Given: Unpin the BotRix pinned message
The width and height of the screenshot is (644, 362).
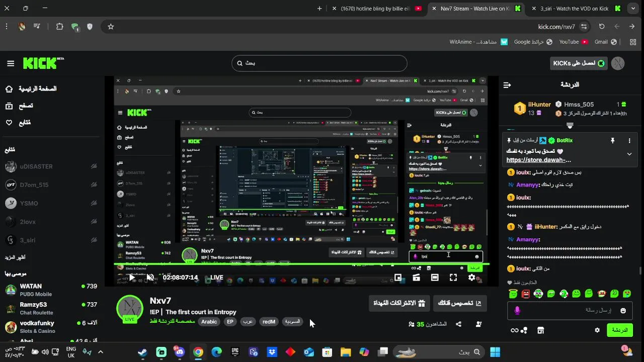Looking at the screenshot, I should 612,141.
